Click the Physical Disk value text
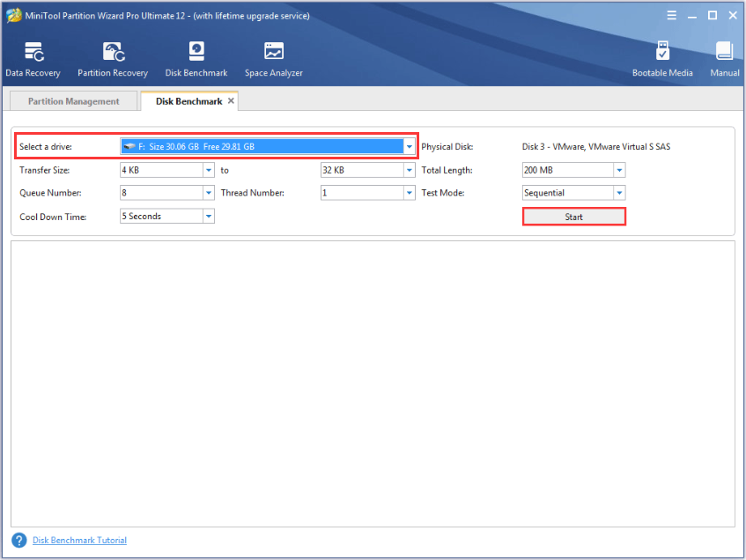746x560 pixels. tap(596, 146)
